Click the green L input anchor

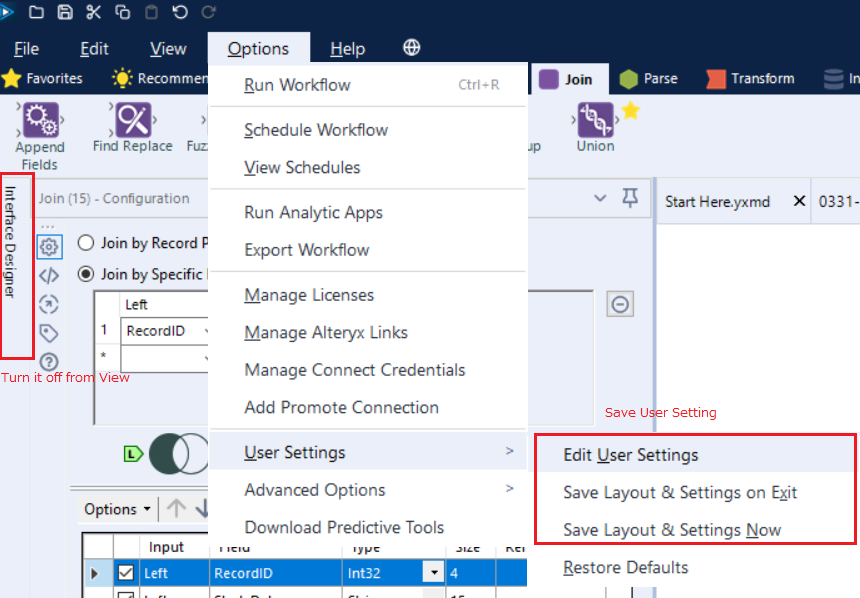pos(133,454)
